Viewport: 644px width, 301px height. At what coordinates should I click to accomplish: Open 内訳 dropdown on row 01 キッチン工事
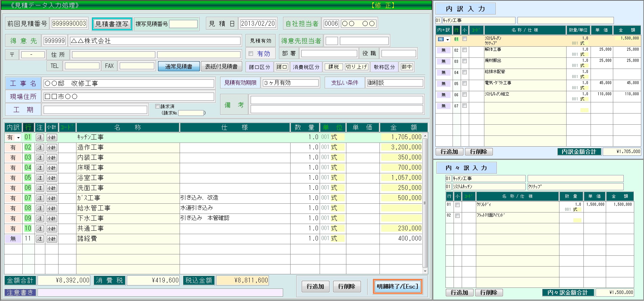point(18,137)
